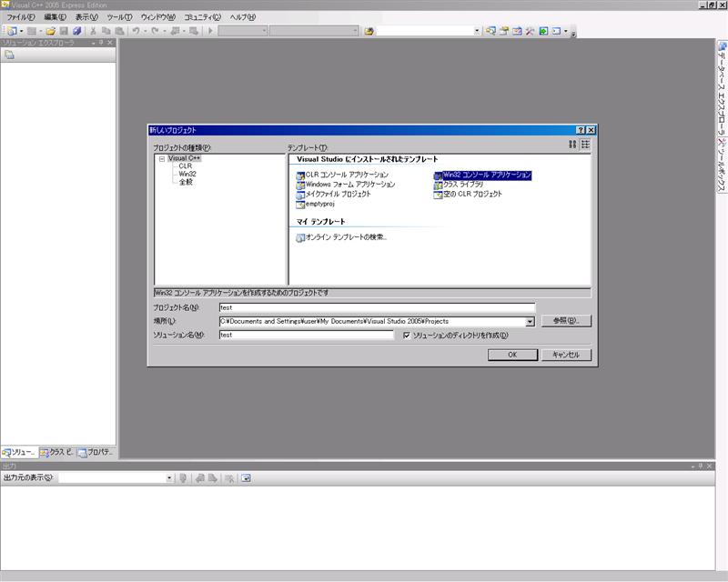Viewport: 728px width, 582px height.
Task: Open the ツール(T) menu
Action: point(119,17)
